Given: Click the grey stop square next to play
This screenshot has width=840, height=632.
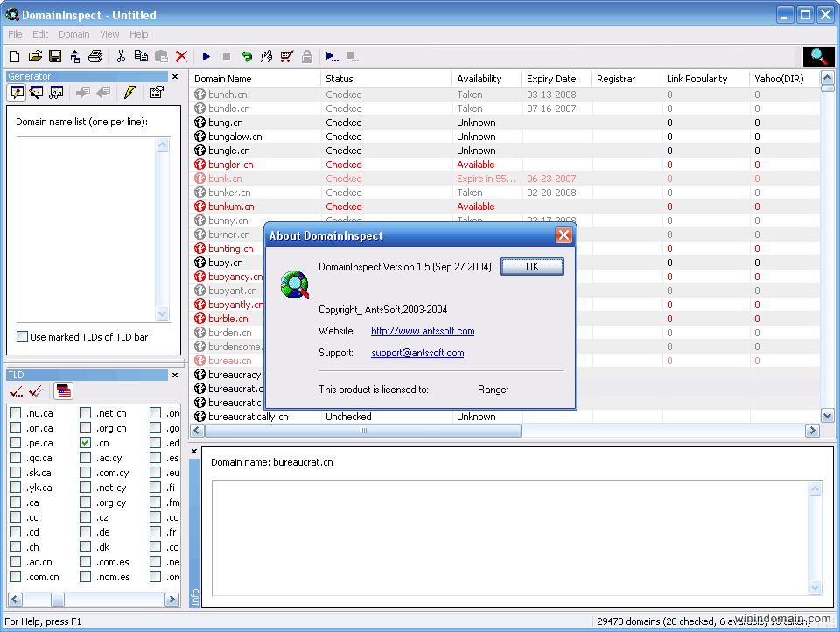Looking at the screenshot, I should [227, 56].
